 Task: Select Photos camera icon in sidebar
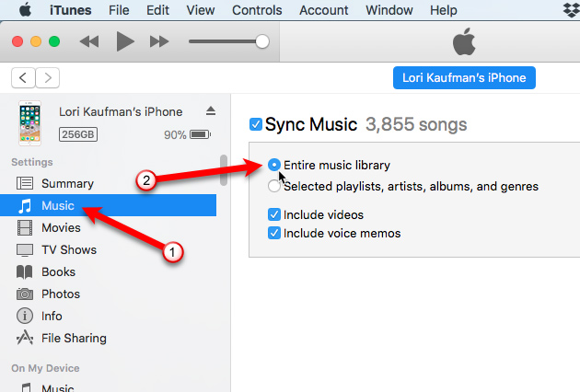[x=26, y=294]
